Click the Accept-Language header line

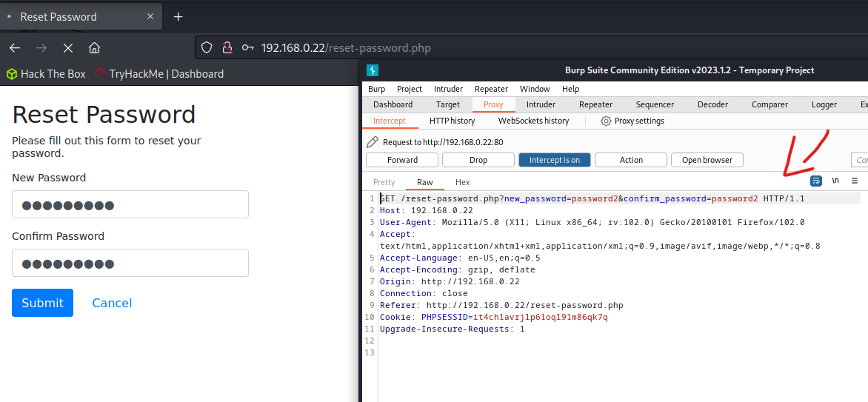click(460, 258)
